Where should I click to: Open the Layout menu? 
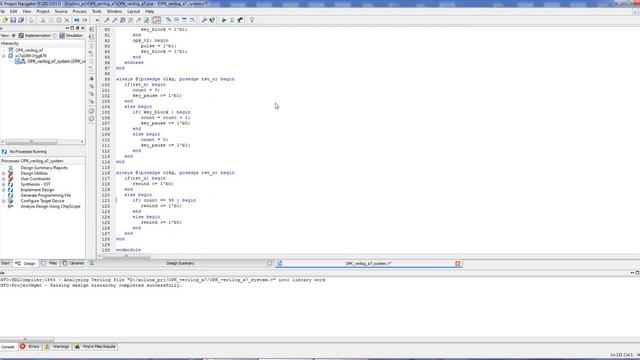point(133,11)
